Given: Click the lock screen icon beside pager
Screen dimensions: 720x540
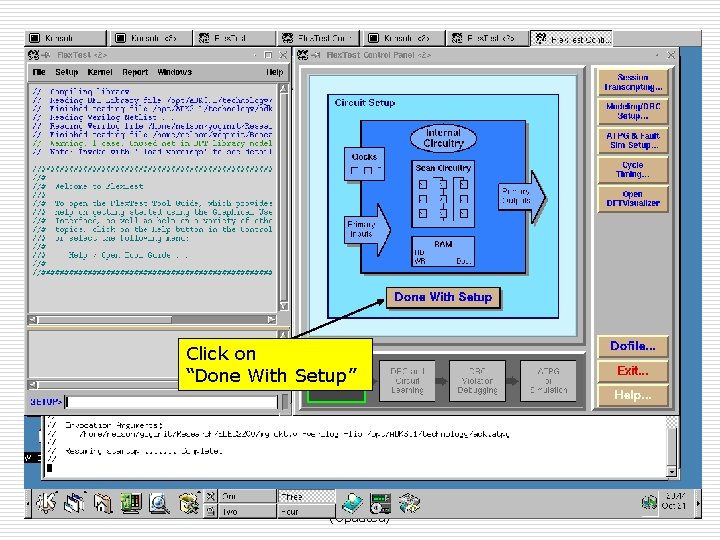Looking at the screenshot, I should [210, 511].
